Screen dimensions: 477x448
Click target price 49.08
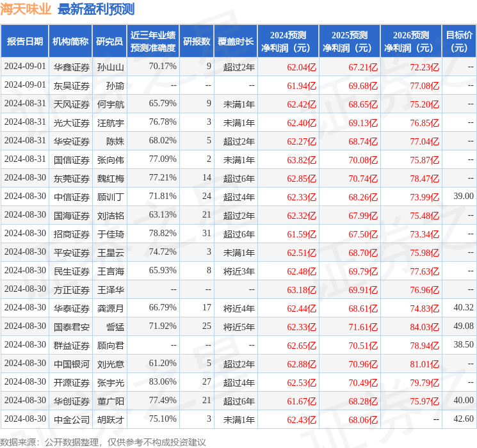(x=464, y=326)
